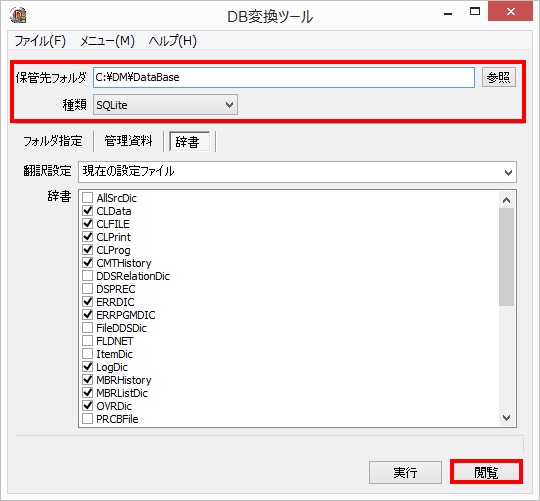Screen dimensions: 540x501
Task: Switch to the フォルダ指定 tab
Action: click(x=53, y=141)
